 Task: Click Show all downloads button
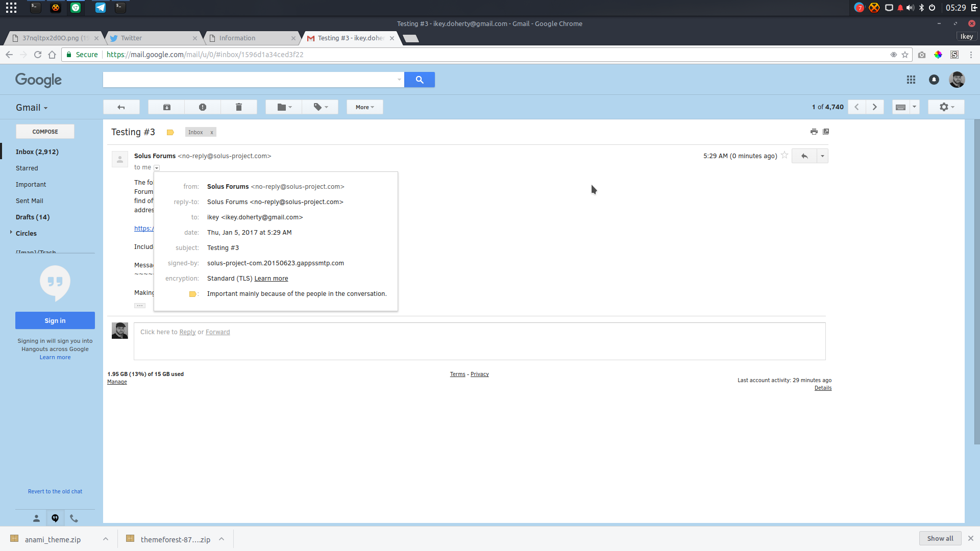[x=940, y=538]
